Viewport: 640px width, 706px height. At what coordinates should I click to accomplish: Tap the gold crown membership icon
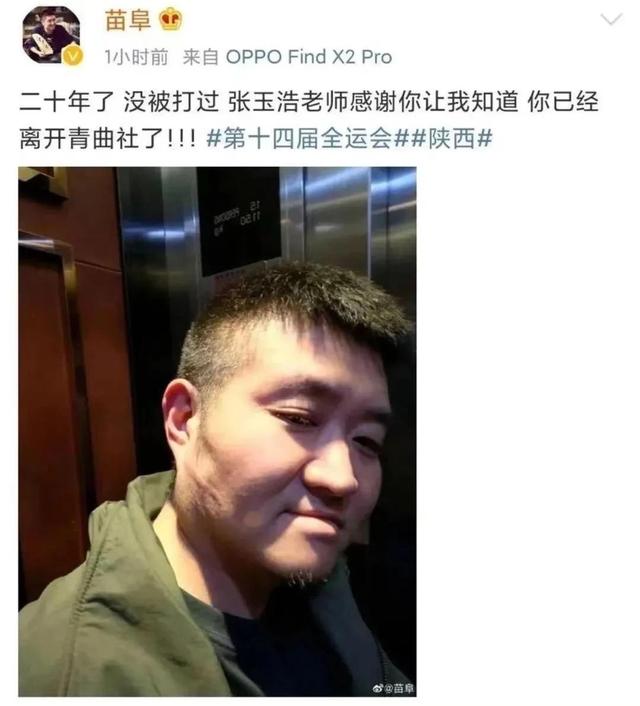(171, 20)
